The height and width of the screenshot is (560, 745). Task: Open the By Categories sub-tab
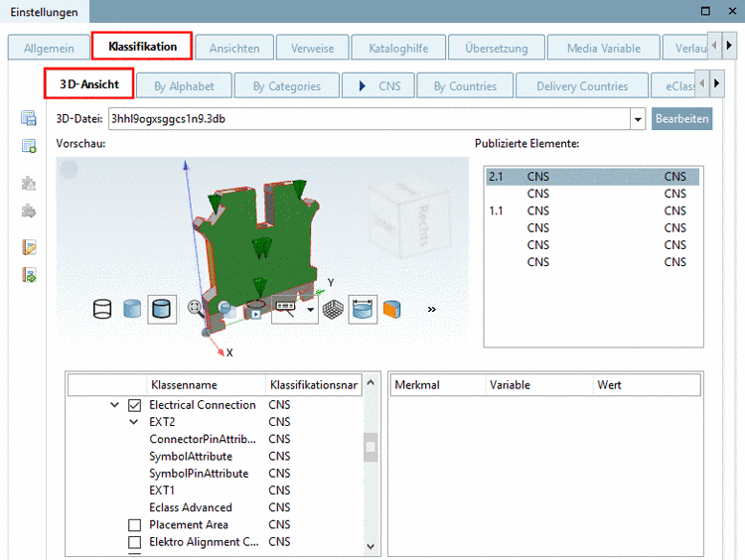(x=287, y=86)
